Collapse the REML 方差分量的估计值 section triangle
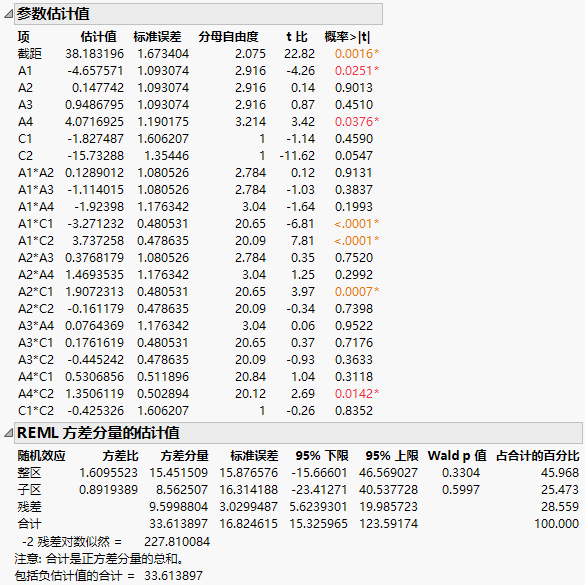 pos(9,433)
